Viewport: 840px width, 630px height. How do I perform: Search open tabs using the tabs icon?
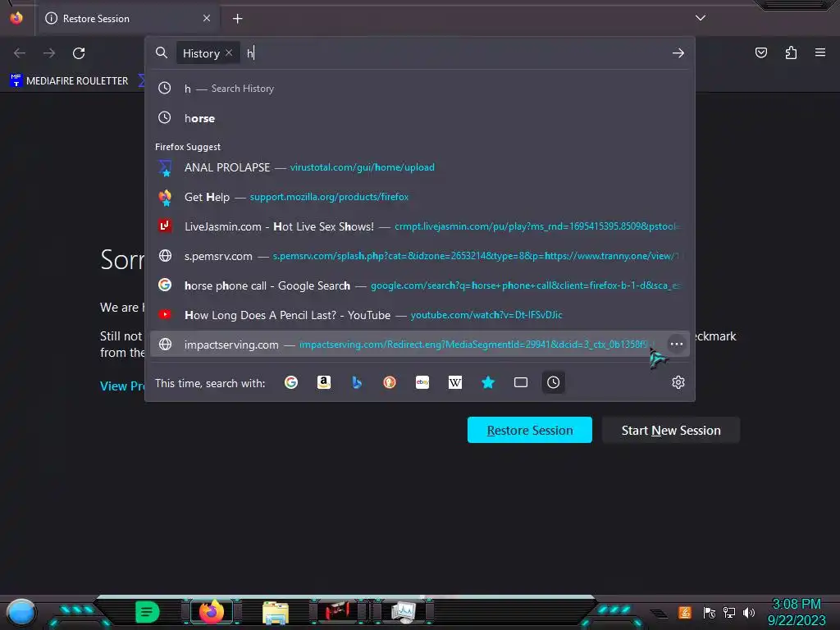[521, 382]
